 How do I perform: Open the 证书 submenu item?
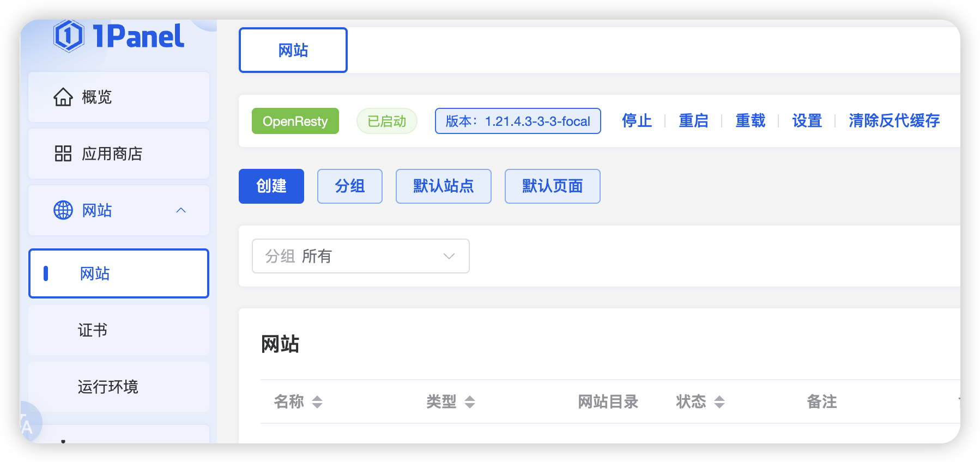pos(93,330)
